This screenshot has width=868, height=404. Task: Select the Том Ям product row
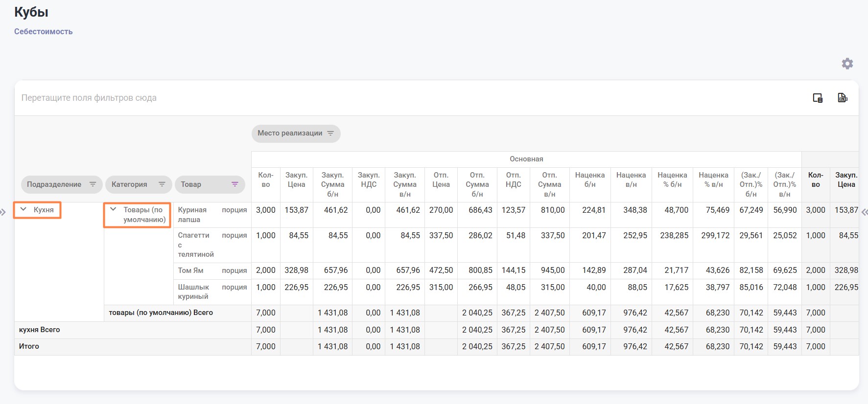point(190,270)
